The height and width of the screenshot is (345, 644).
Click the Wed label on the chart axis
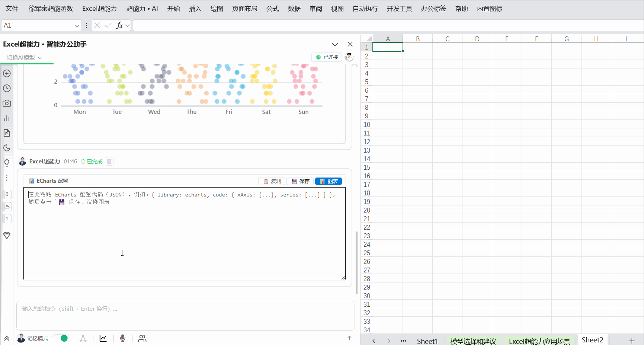pos(154,112)
